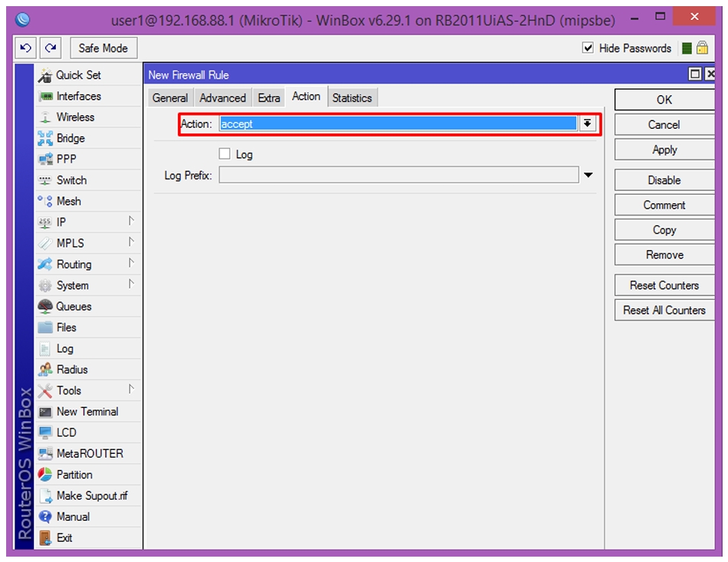This screenshot has width=728, height=562.
Task: Click the Queues icon in sidebar
Action: (x=45, y=306)
